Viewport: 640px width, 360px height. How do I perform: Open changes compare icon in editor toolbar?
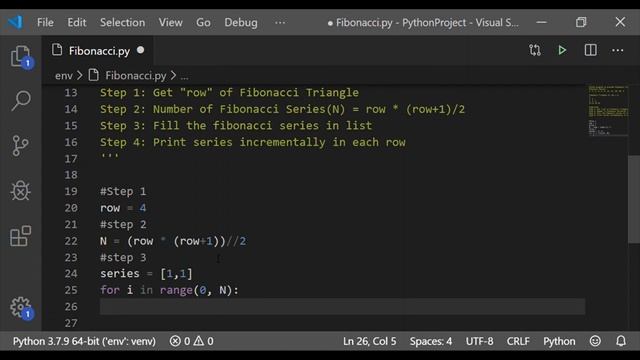(x=535, y=50)
